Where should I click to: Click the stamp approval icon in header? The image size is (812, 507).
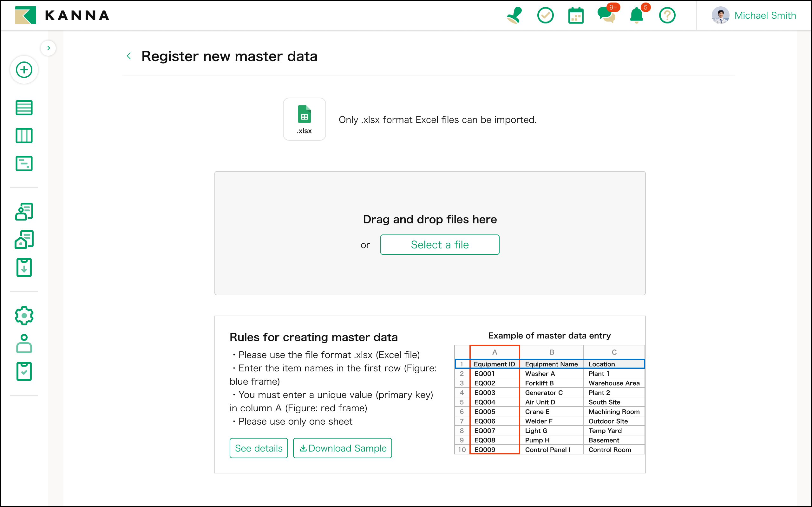514,16
